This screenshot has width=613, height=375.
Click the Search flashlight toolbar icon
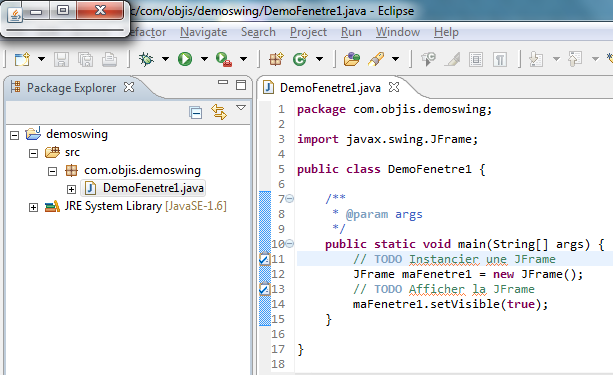[x=376, y=59]
